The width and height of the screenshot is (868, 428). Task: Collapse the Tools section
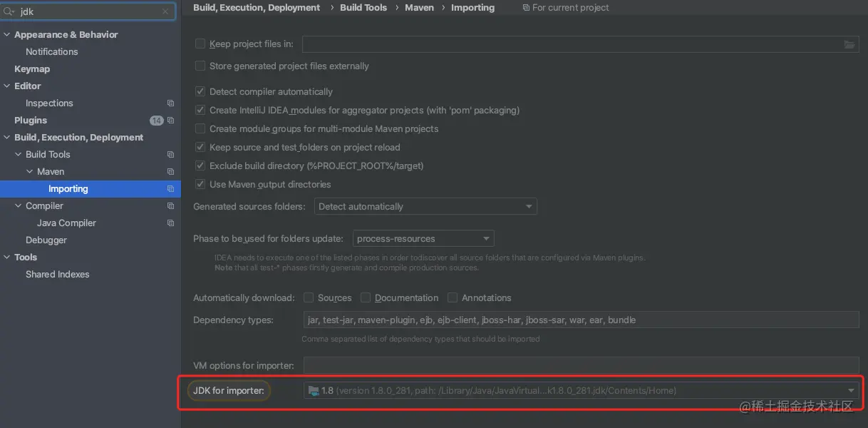7,258
